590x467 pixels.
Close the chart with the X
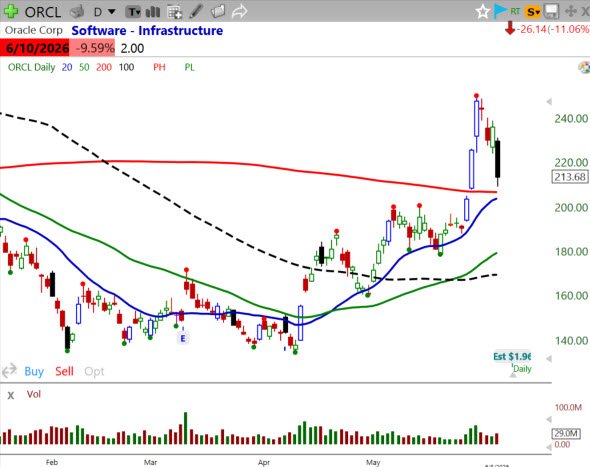click(585, 12)
